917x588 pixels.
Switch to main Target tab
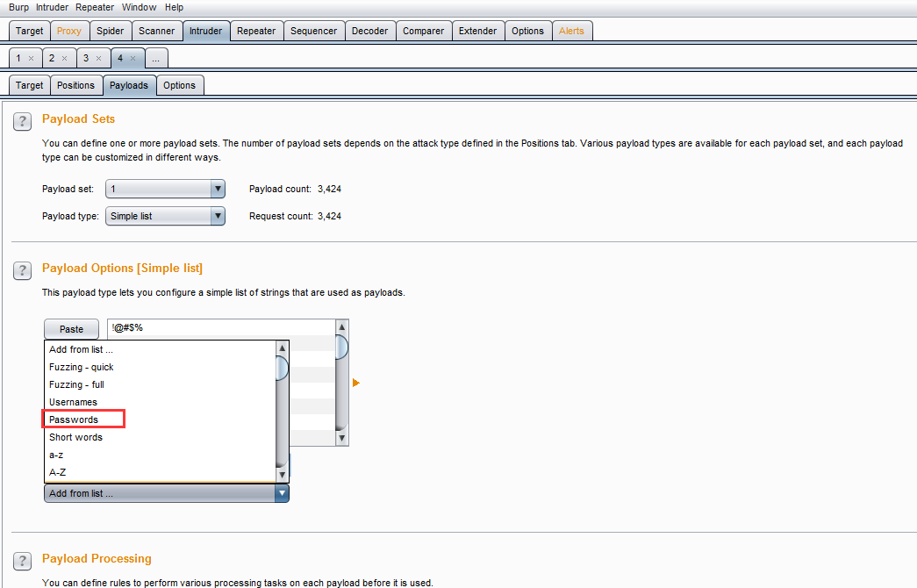coord(29,31)
